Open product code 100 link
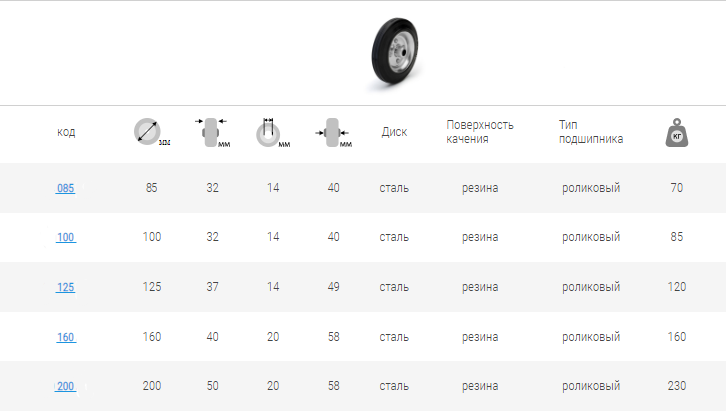The height and width of the screenshot is (418, 726). coord(65,238)
